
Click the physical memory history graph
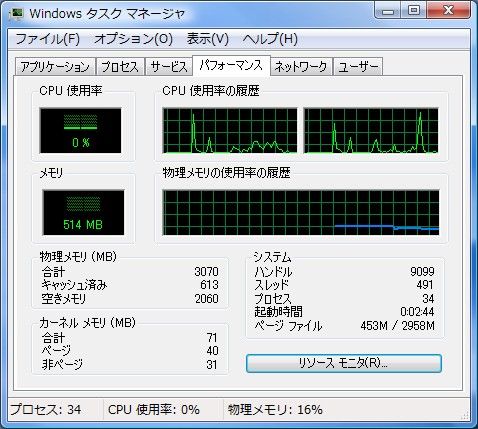301,213
